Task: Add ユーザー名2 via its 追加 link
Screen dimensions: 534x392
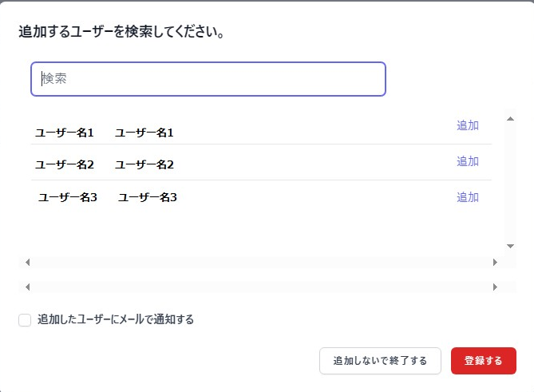Action: point(468,161)
